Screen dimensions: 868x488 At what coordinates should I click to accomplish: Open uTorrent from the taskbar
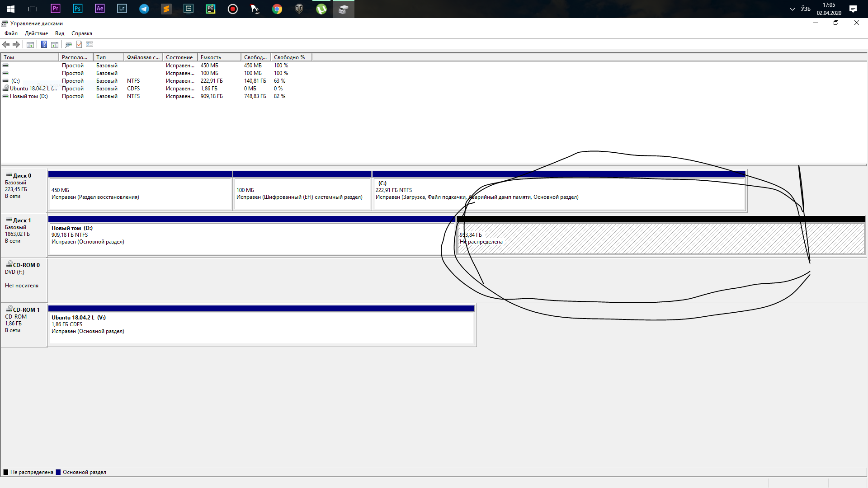321,9
